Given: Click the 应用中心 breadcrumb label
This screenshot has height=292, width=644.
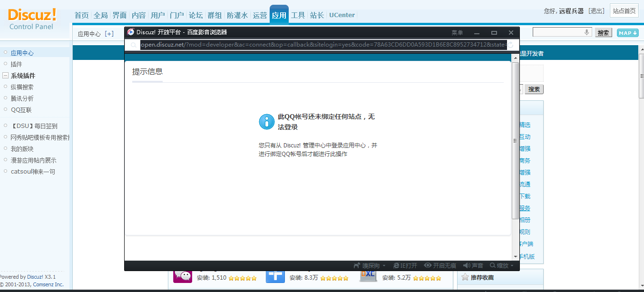Looking at the screenshot, I should (x=89, y=34).
